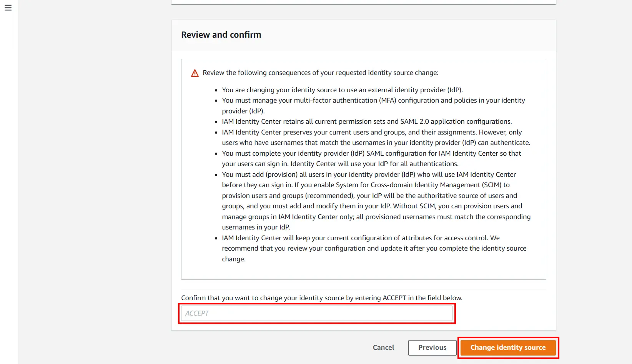Click the highlighted Change identity source control
This screenshot has width=632, height=364.
click(508, 347)
